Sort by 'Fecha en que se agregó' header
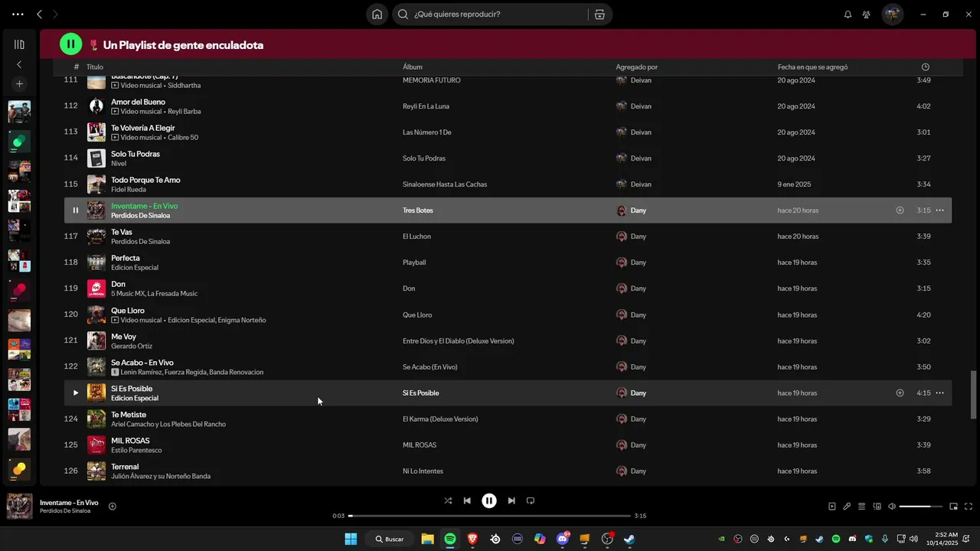This screenshot has height=551, width=980. click(x=812, y=67)
